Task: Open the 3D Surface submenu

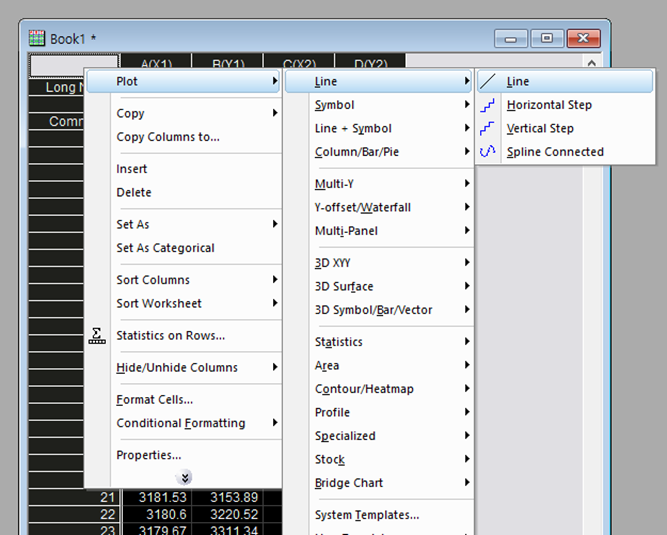Action: click(379, 287)
